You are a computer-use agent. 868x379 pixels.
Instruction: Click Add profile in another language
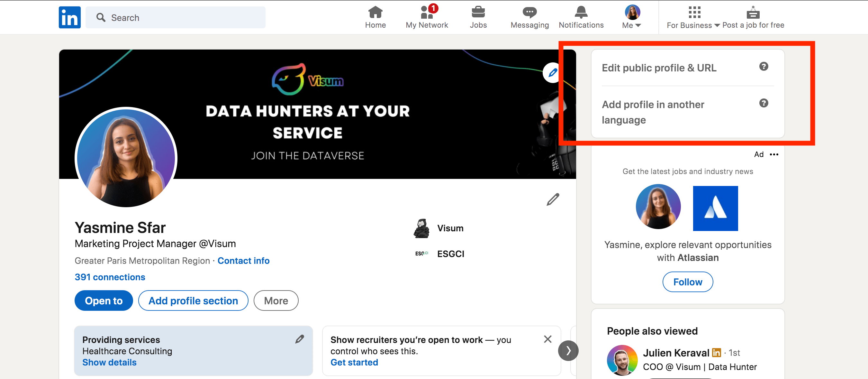[x=653, y=112]
